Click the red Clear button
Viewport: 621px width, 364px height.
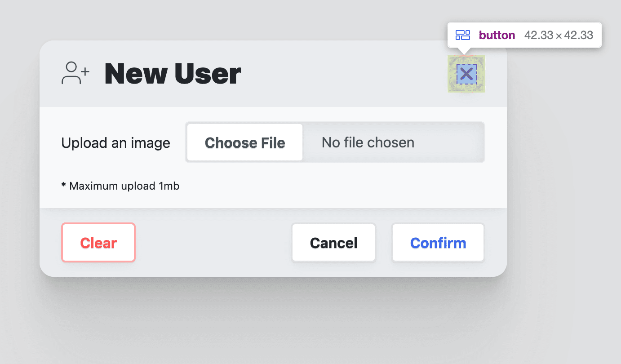coord(98,243)
